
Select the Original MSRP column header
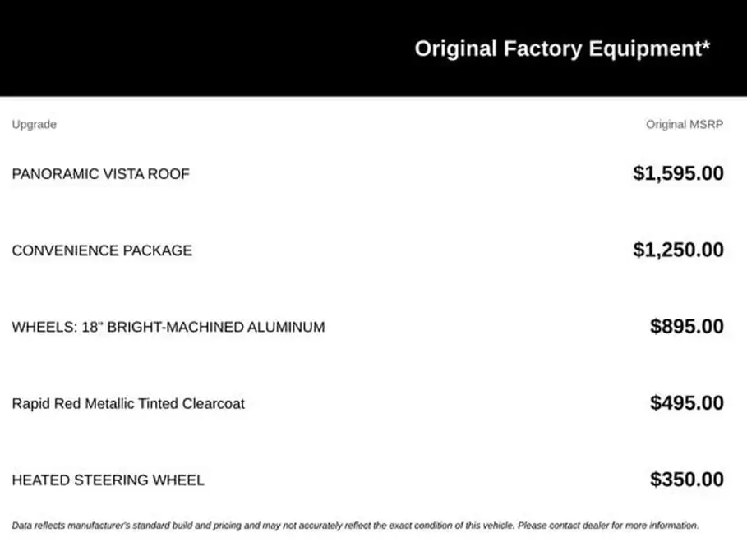click(x=684, y=124)
